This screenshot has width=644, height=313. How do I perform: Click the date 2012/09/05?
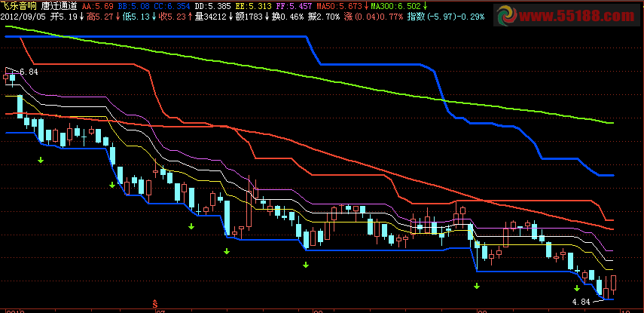(23, 17)
